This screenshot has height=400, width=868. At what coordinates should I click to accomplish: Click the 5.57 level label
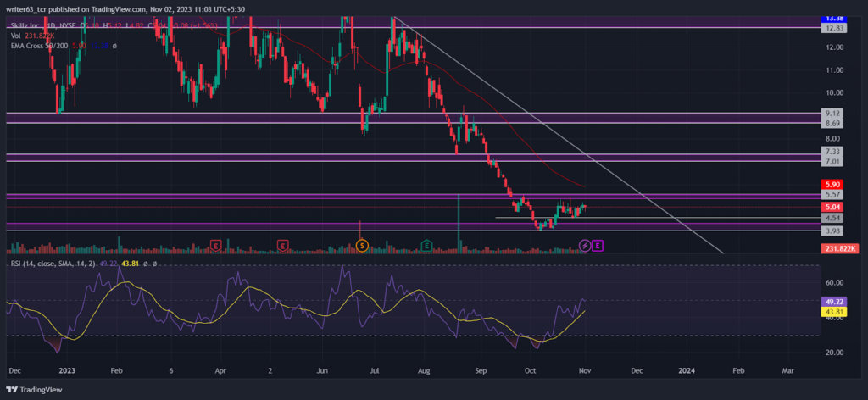833,195
